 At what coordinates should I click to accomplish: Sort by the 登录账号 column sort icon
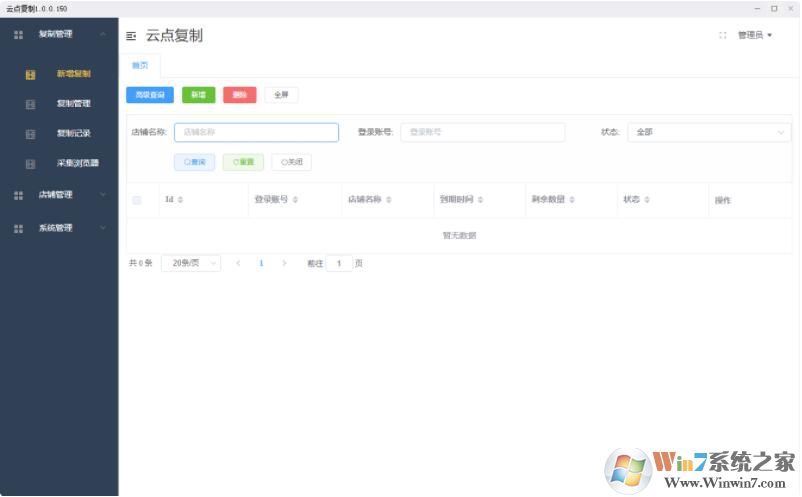pos(295,200)
